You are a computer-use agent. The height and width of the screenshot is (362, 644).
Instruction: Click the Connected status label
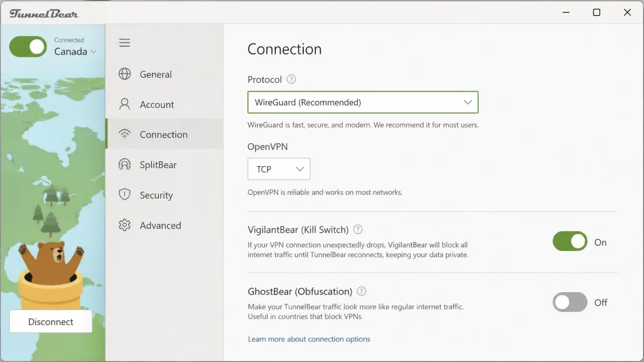[69, 40]
